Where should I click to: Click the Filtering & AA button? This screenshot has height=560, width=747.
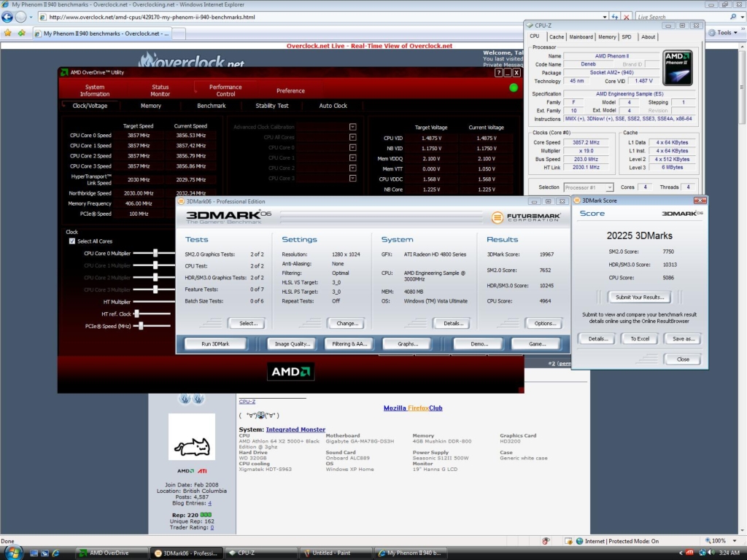(349, 344)
